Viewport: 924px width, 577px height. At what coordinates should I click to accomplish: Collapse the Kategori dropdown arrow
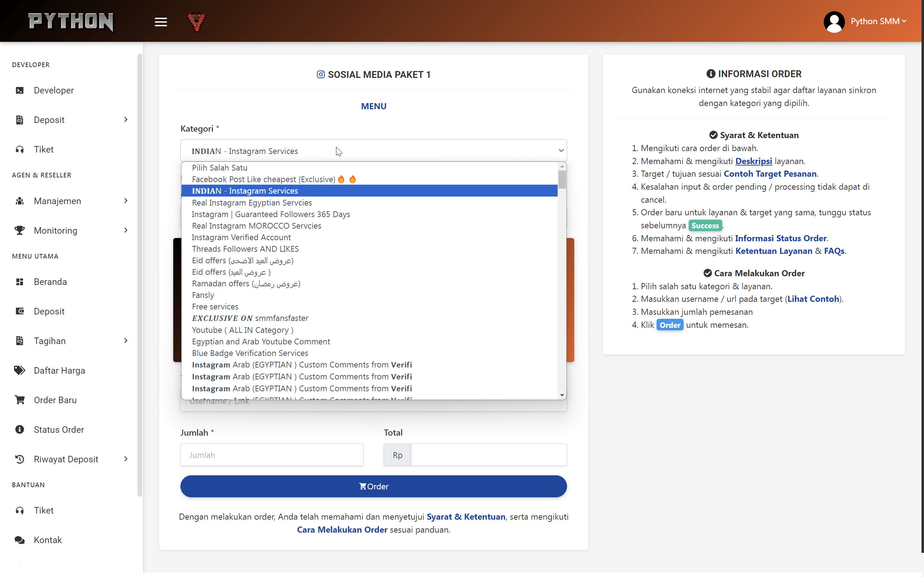coord(561,150)
